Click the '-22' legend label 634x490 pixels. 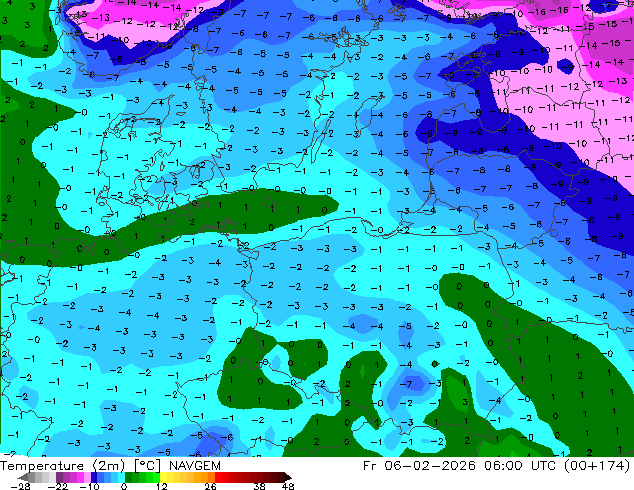click(57, 486)
